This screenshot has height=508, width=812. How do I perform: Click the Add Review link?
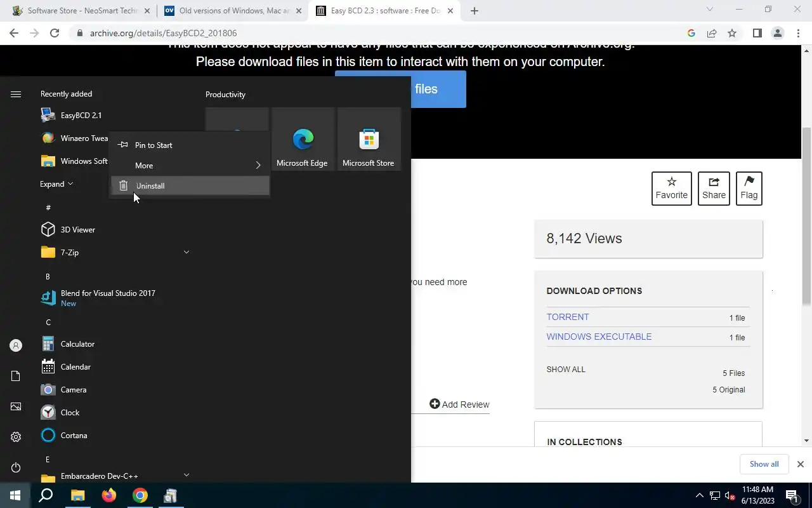(459, 404)
